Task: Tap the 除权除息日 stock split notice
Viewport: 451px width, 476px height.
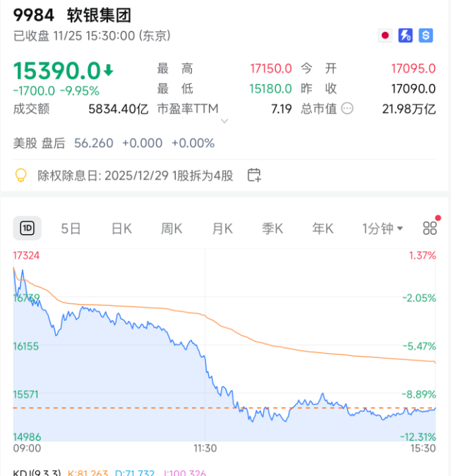Action: click(x=135, y=175)
